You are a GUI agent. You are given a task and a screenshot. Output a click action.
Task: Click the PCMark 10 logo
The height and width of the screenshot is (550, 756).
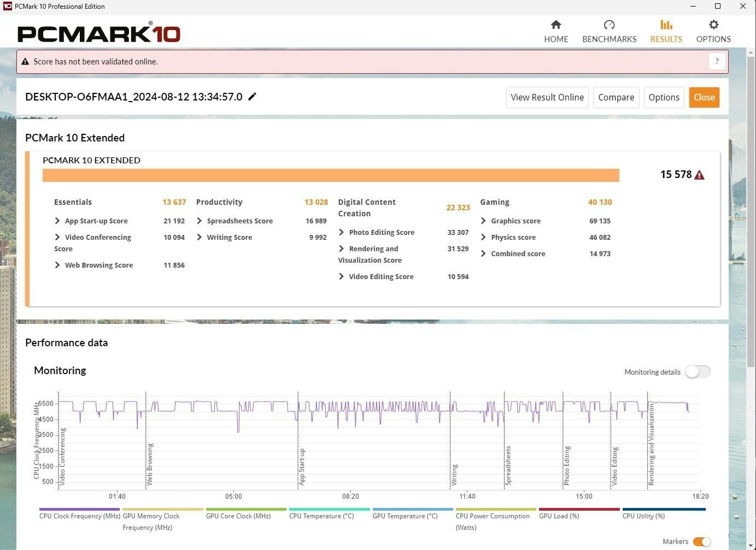(99, 34)
